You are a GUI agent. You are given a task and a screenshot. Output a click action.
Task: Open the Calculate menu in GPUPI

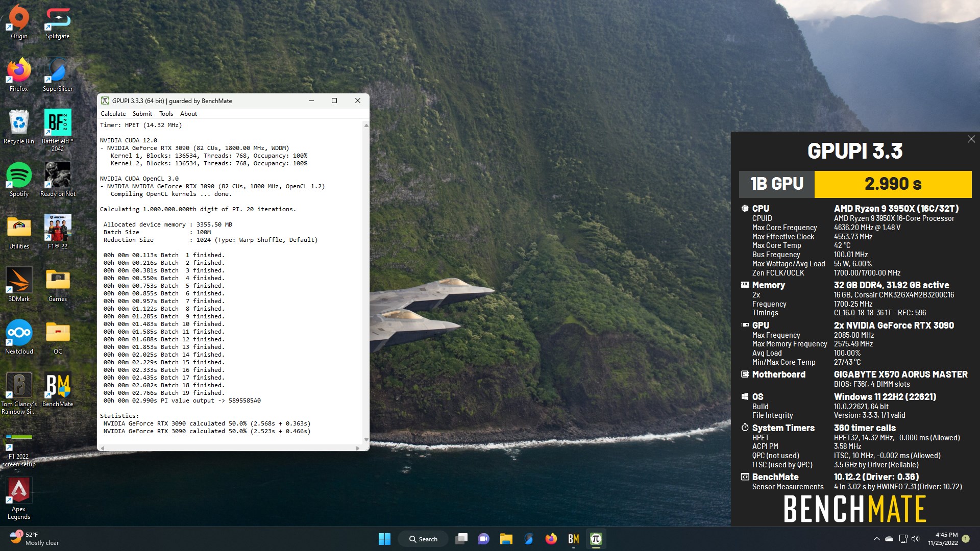click(x=113, y=114)
